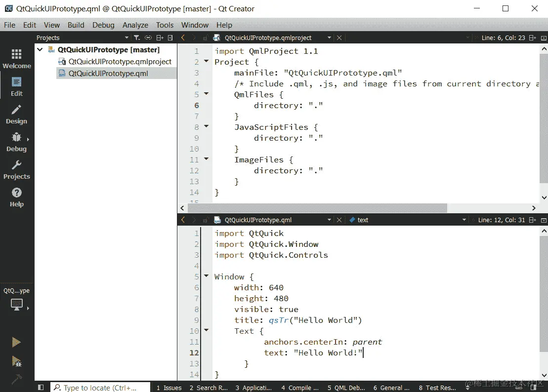Open the QtQuickUIPrototype.qml documents dropdown
Viewport: 548px width, 392px height.
click(x=329, y=220)
